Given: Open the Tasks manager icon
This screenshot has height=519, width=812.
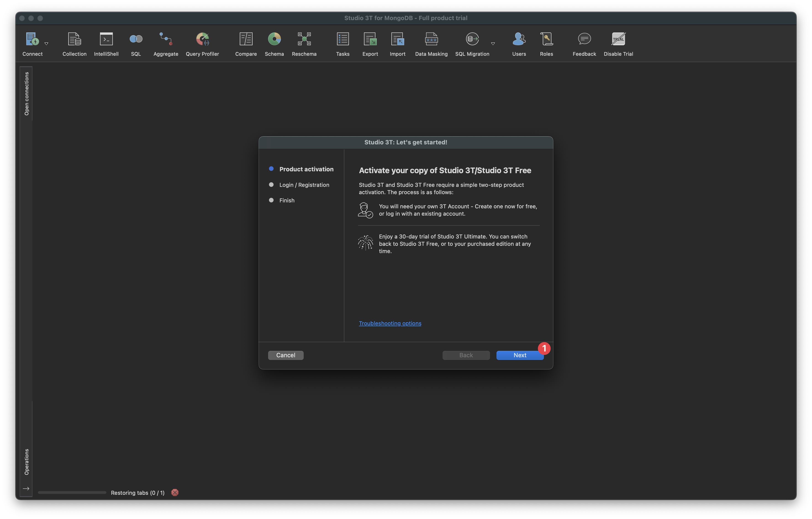Looking at the screenshot, I should (x=343, y=39).
